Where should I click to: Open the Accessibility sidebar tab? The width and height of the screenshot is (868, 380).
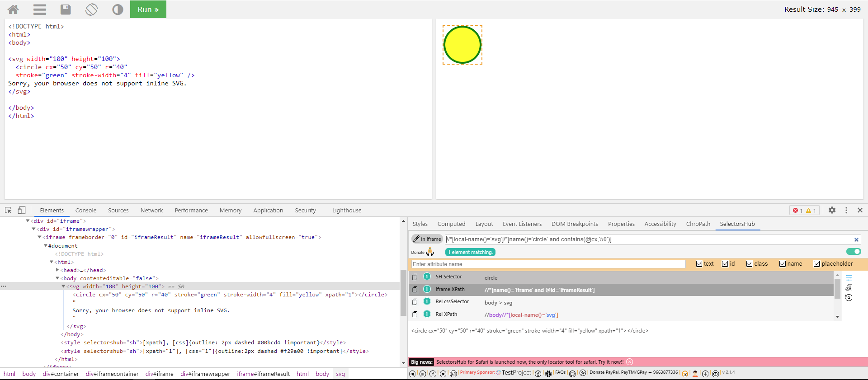click(660, 224)
